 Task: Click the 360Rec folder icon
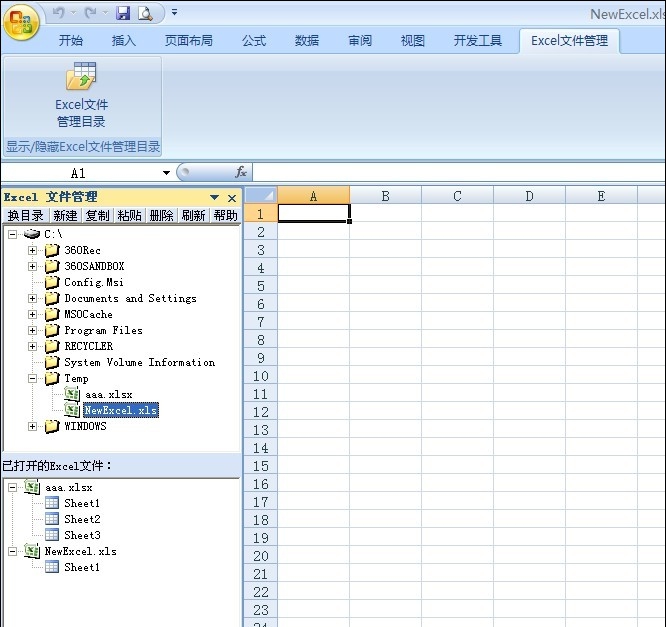pyautogui.click(x=52, y=250)
